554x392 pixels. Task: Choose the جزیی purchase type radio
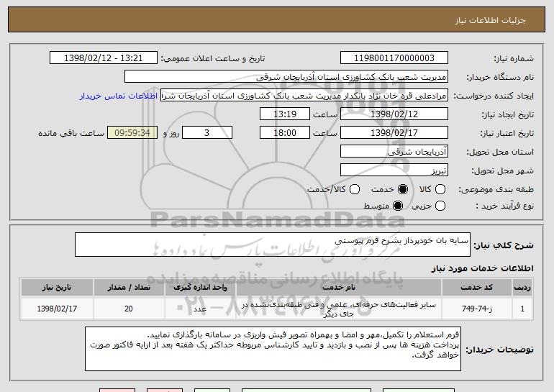tap(440, 206)
